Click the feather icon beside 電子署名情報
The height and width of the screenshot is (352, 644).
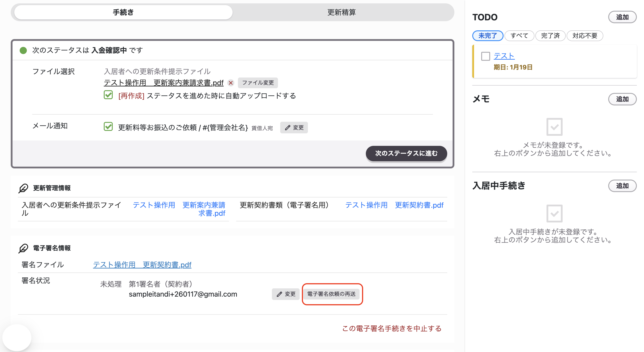pos(23,248)
